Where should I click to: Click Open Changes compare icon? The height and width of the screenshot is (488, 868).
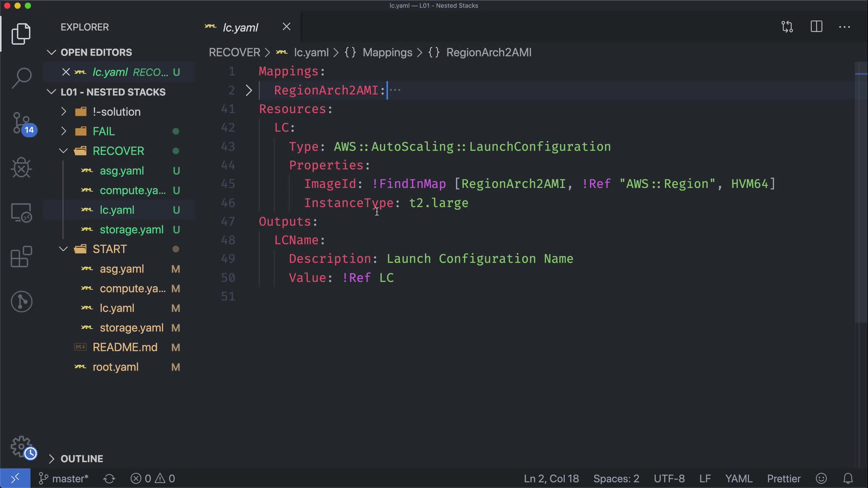pyautogui.click(x=787, y=27)
